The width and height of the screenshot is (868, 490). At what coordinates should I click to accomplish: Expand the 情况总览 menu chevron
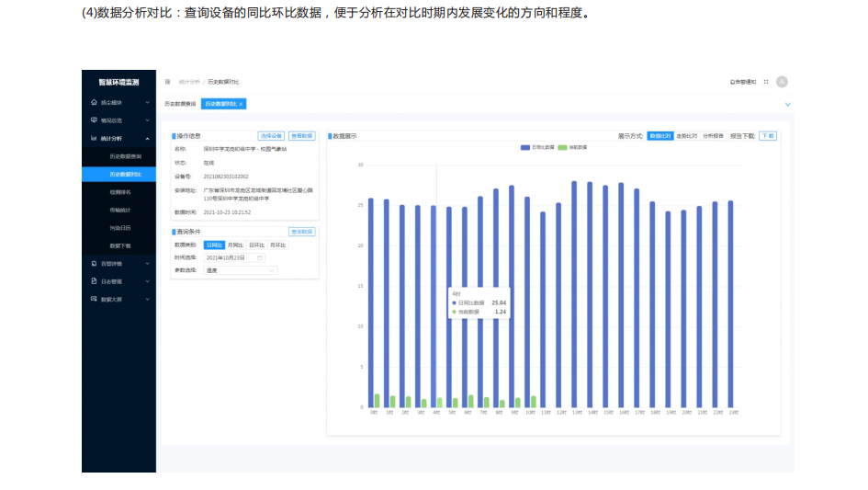click(147, 120)
